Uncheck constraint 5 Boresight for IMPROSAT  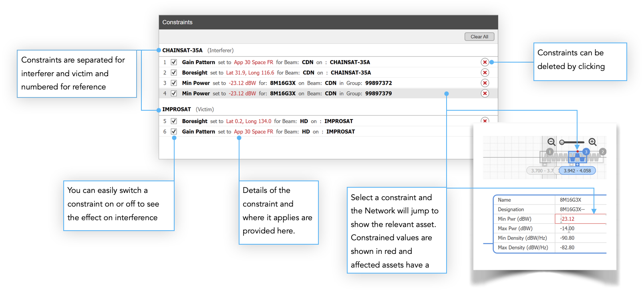[174, 121]
